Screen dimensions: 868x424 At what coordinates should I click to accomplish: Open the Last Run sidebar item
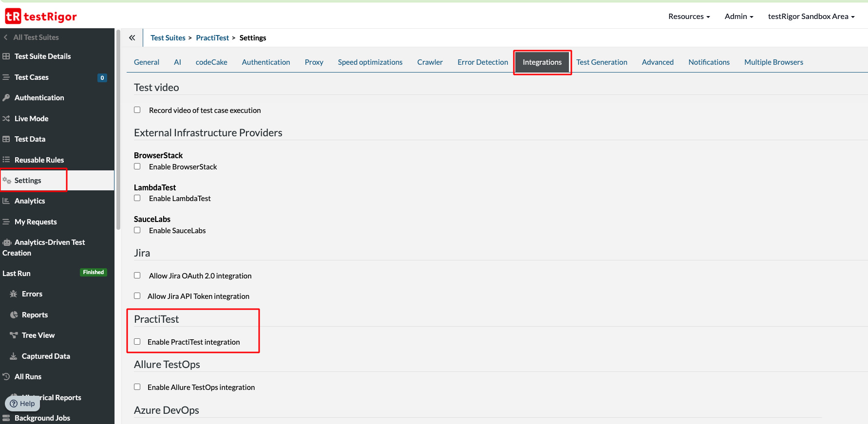tap(17, 274)
